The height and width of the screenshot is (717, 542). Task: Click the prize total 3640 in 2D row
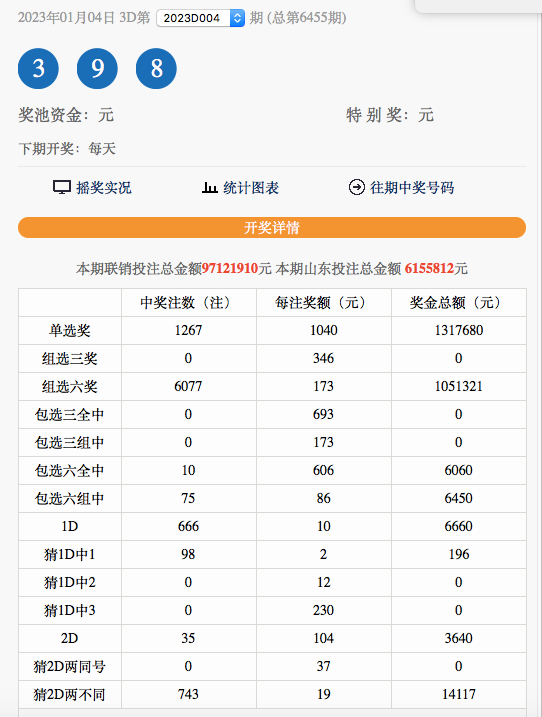459,638
